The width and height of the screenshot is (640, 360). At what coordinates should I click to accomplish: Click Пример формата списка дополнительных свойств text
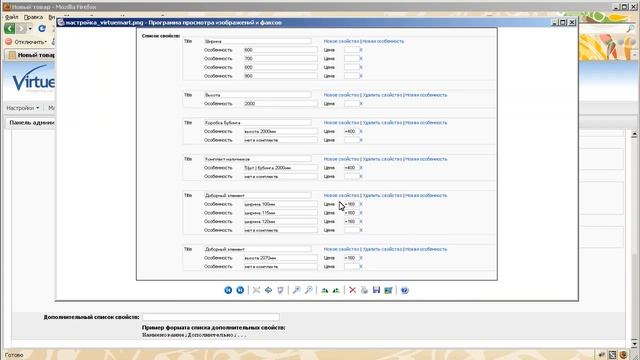tap(213, 327)
